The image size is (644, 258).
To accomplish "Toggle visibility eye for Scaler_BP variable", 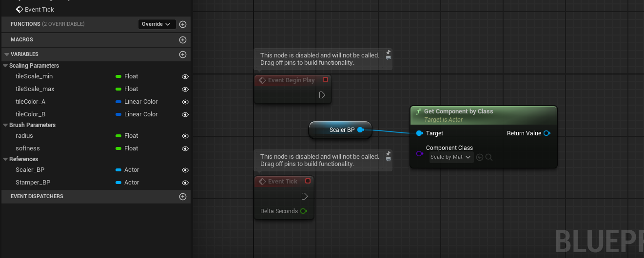I will (x=185, y=170).
